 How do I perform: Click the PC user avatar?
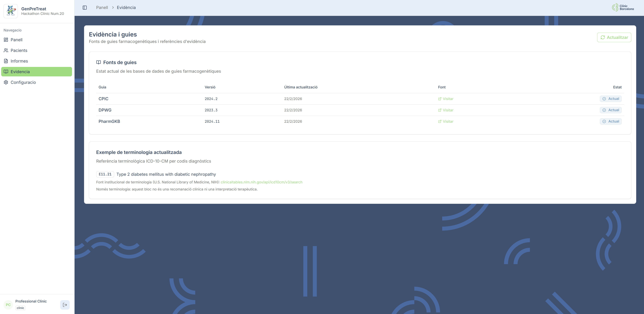(8, 305)
